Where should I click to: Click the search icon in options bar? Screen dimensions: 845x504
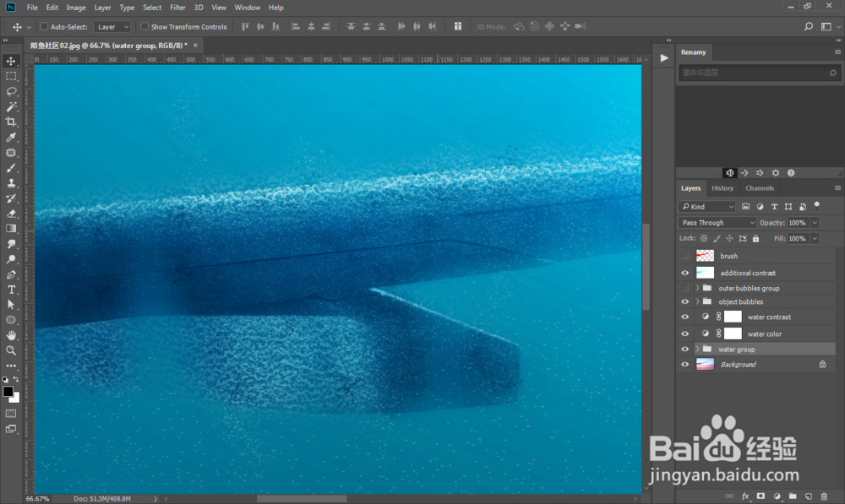pos(809,26)
